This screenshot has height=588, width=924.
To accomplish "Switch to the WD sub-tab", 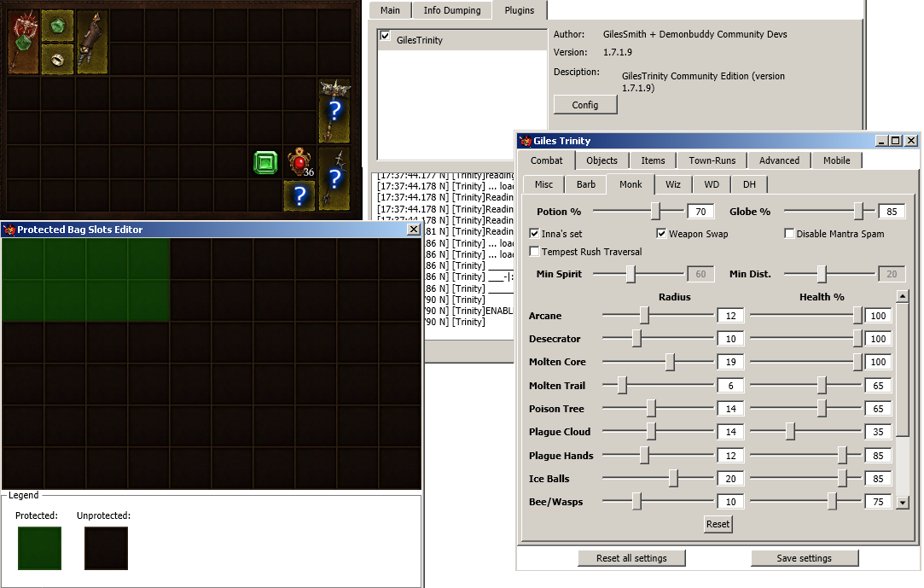I will 712,184.
